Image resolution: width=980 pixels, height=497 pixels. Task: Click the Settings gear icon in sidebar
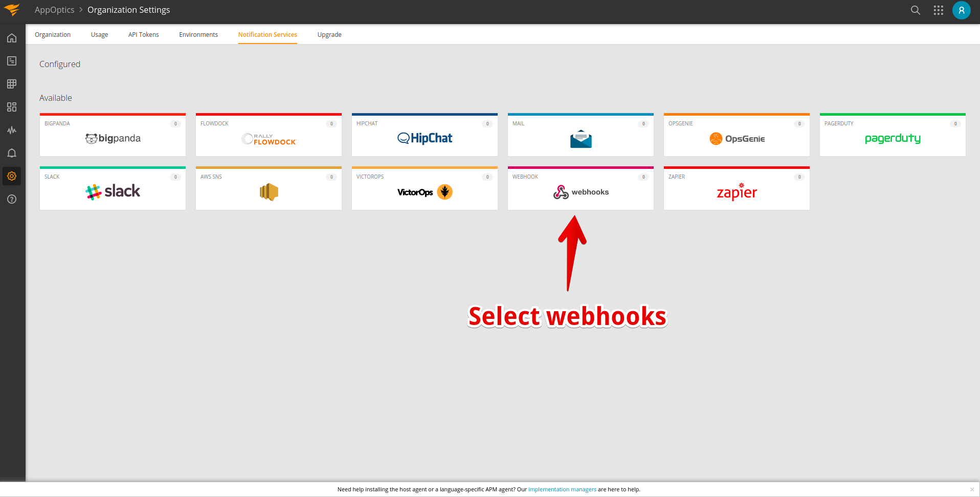coord(12,176)
